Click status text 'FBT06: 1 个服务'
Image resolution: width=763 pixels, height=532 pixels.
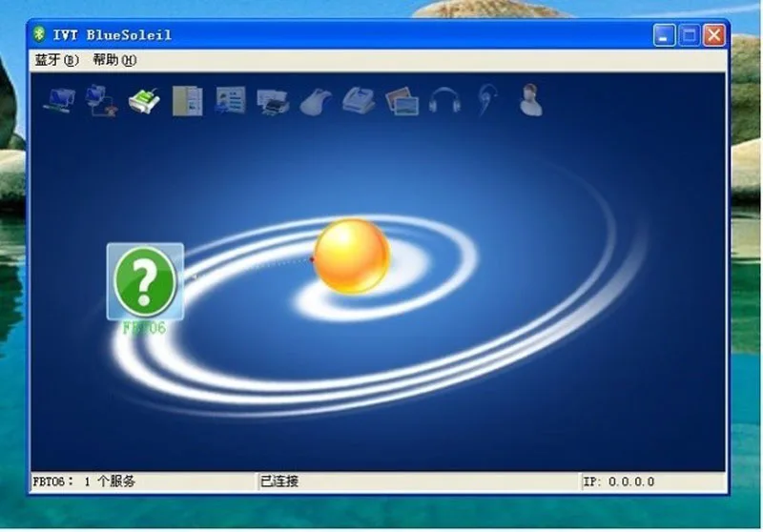click(84, 481)
